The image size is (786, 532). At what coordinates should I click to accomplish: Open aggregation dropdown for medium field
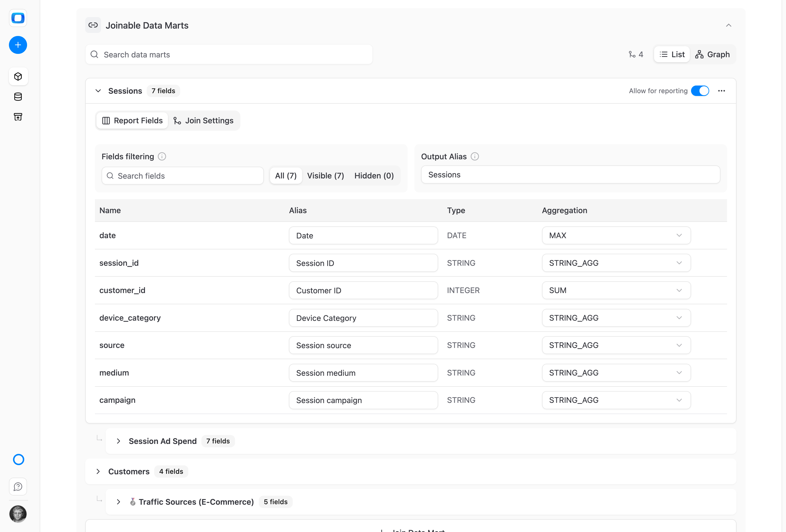pos(616,373)
